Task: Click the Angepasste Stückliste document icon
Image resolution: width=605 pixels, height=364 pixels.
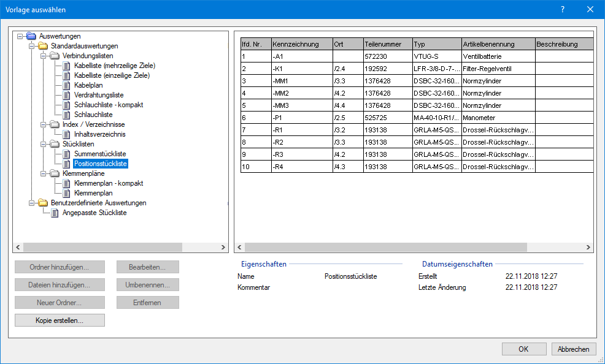Action: (x=55, y=213)
